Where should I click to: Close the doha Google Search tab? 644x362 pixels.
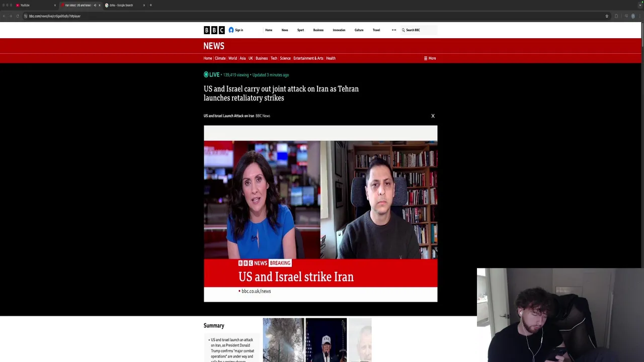144,5
